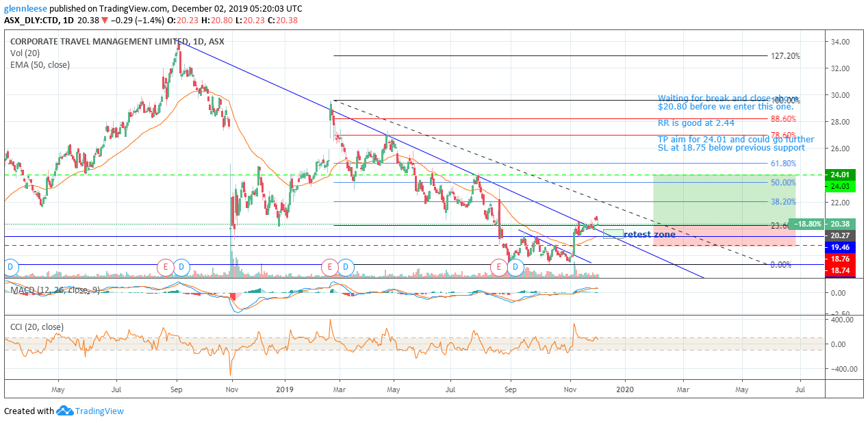The image size is (868, 423).
Task: Select the 127.20% Fibonacci level label
Action: tap(785, 56)
